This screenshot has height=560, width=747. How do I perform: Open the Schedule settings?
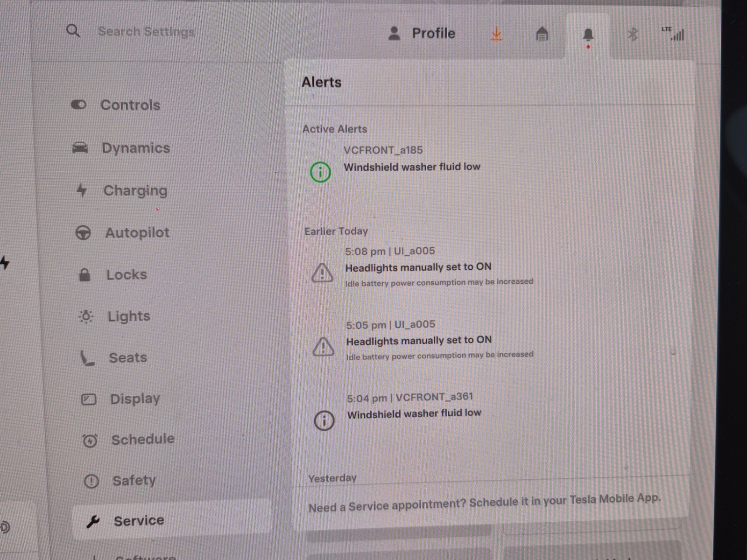point(142,439)
